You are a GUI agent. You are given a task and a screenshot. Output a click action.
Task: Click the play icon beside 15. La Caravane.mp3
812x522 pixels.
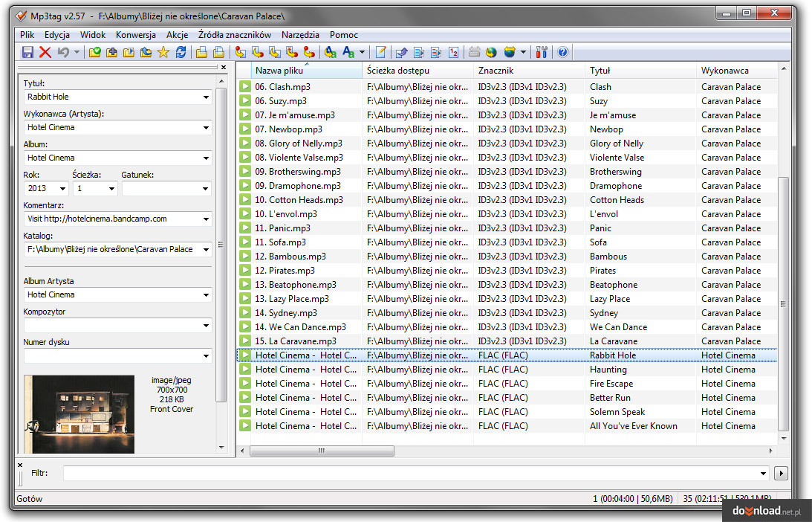click(x=245, y=341)
